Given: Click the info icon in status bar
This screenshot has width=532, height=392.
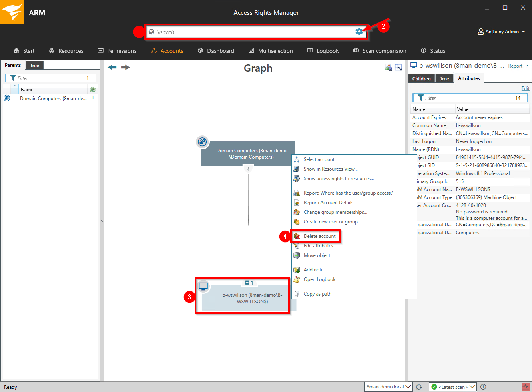Looking at the screenshot, I should tap(483, 387).
